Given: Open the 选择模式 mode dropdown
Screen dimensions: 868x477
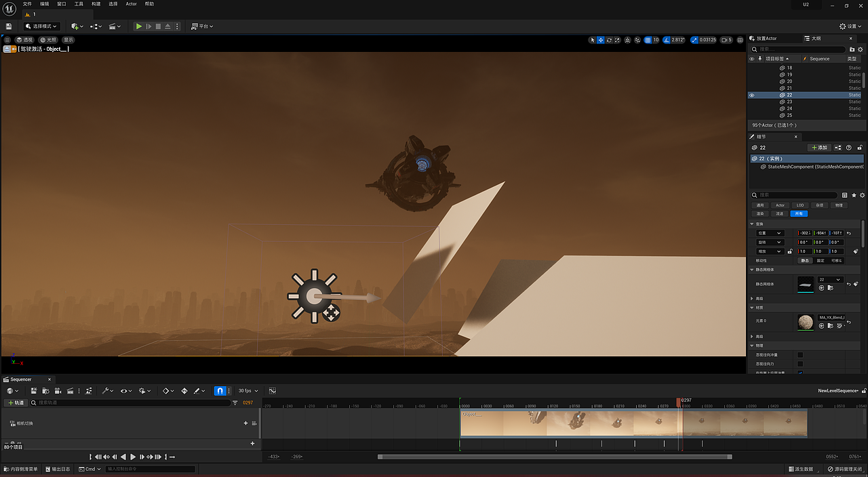Looking at the screenshot, I should pyautogui.click(x=41, y=26).
